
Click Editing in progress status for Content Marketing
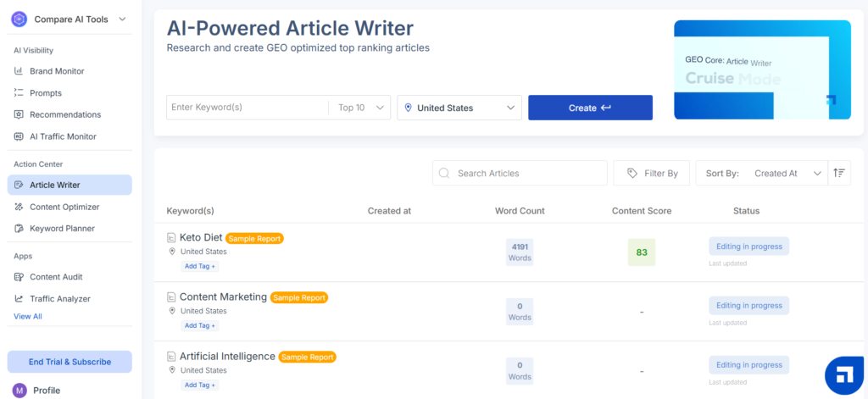coord(749,306)
